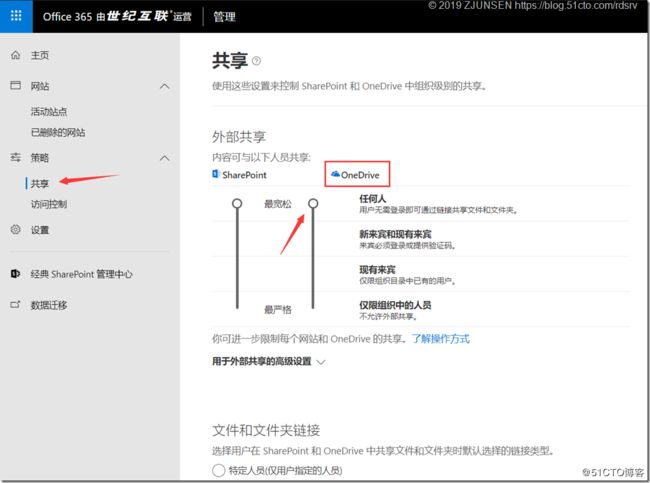Viewport: 650px width, 483px height.
Task: Click the 经典 SharePoint 管理中心 icon
Action: coord(15,273)
